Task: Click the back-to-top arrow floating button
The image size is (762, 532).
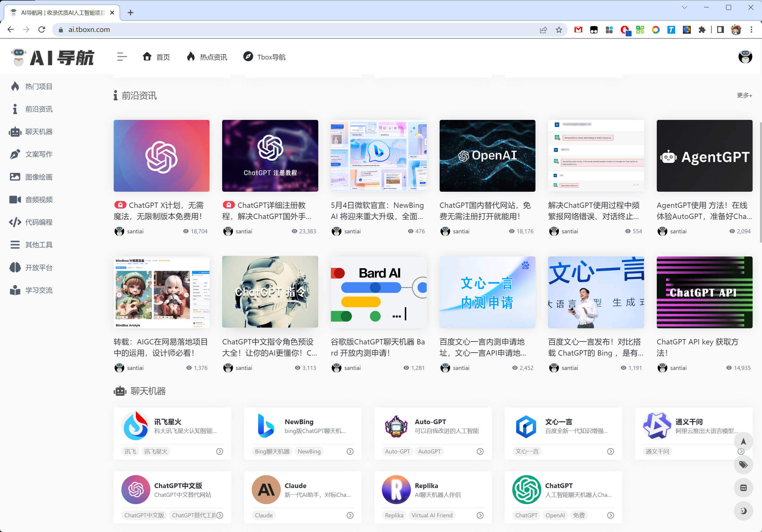Action: 744,441
